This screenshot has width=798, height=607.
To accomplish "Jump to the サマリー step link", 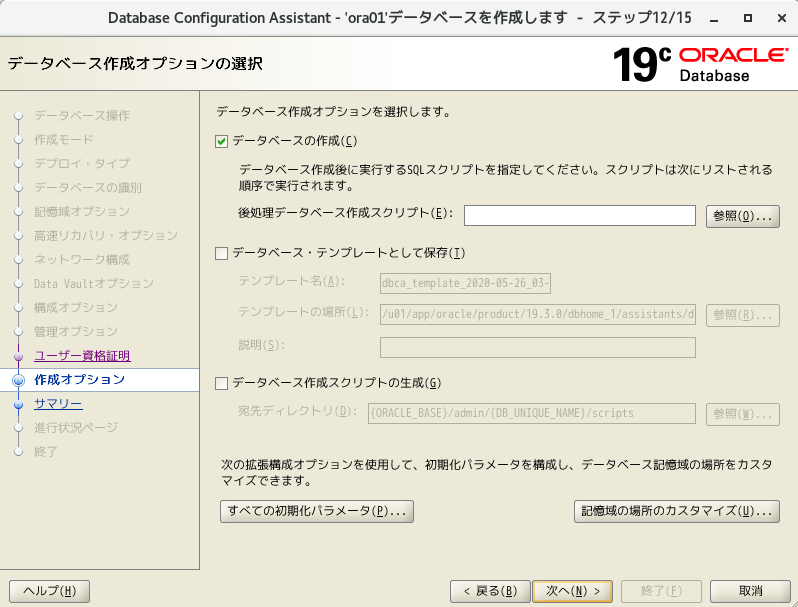I will coord(58,404).
